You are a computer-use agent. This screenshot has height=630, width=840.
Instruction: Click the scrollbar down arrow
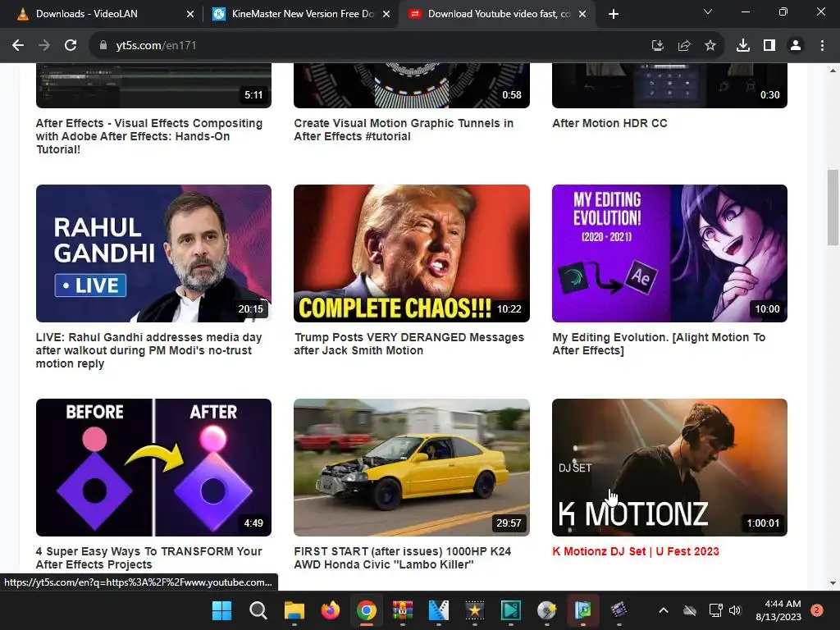[x=833, y=583]
